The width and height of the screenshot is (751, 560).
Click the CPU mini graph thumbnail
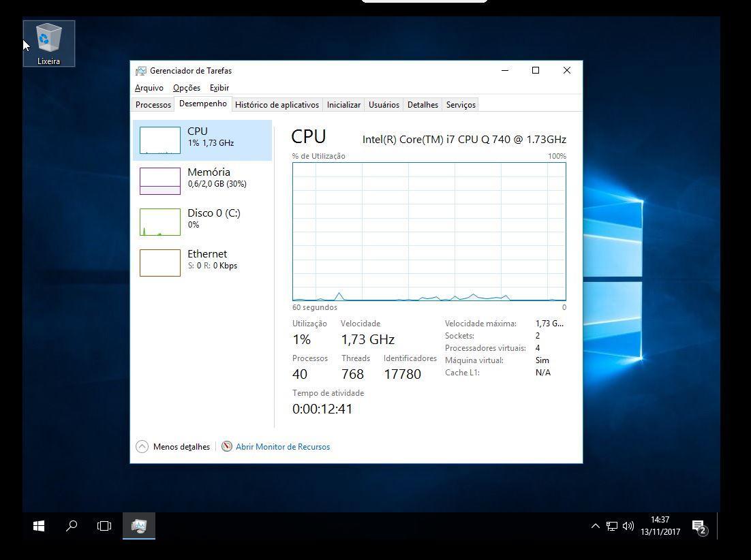click(160, 140)
